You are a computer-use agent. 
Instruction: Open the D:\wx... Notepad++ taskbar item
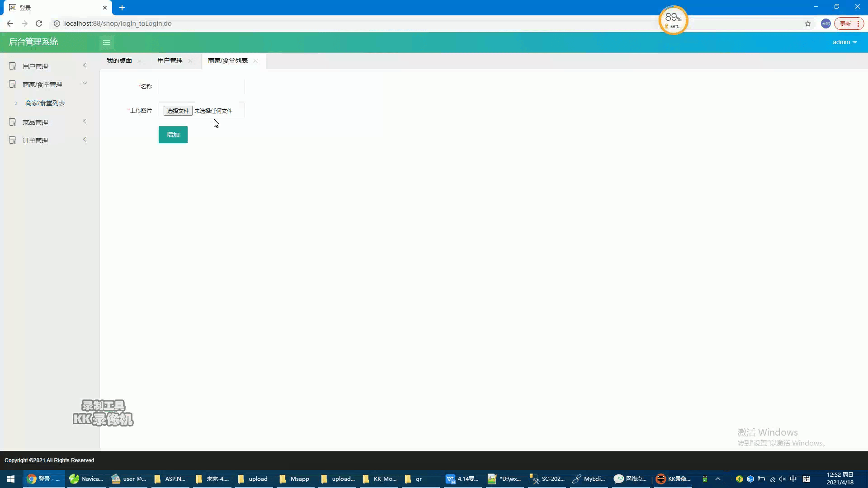pyautogui.click(x=505, y=479)
